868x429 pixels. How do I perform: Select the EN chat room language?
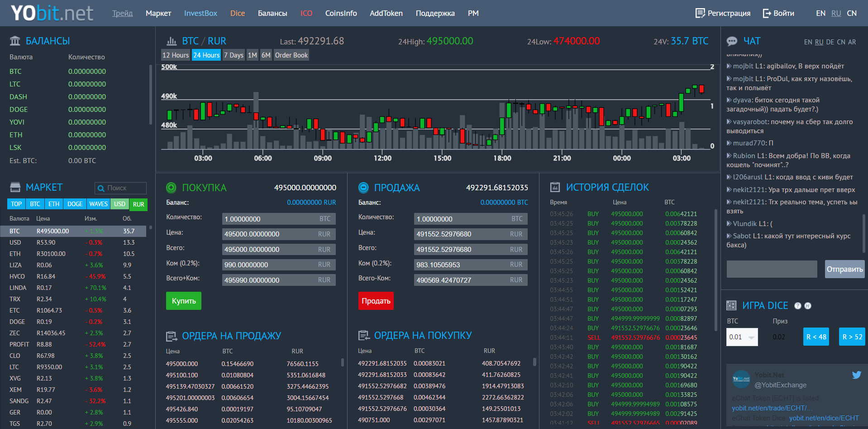tap(808, 42)
